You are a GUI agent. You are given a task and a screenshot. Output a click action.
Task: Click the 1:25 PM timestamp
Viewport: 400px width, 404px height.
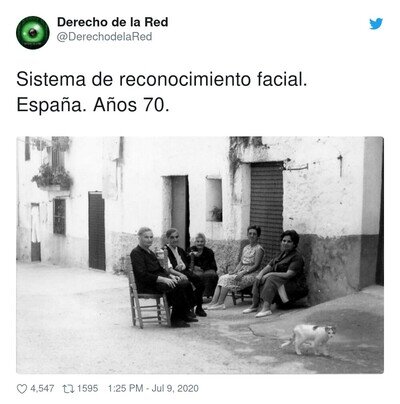tap(125, 388)
